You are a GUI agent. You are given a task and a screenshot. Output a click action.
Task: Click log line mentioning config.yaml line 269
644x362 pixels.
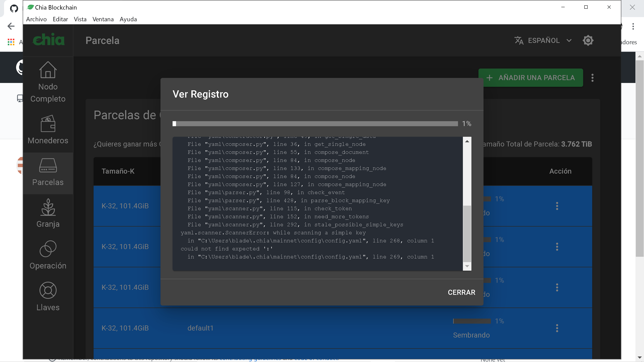click(311, 257)
